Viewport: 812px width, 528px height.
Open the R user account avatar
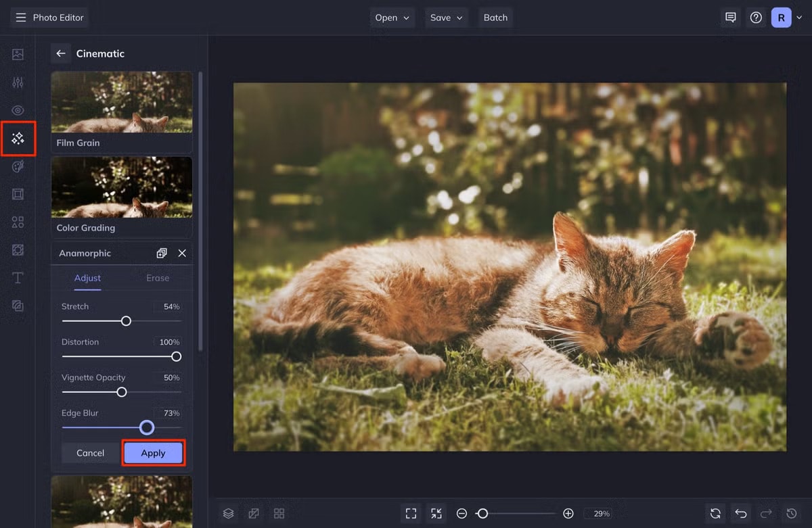(x=781, y=18)
